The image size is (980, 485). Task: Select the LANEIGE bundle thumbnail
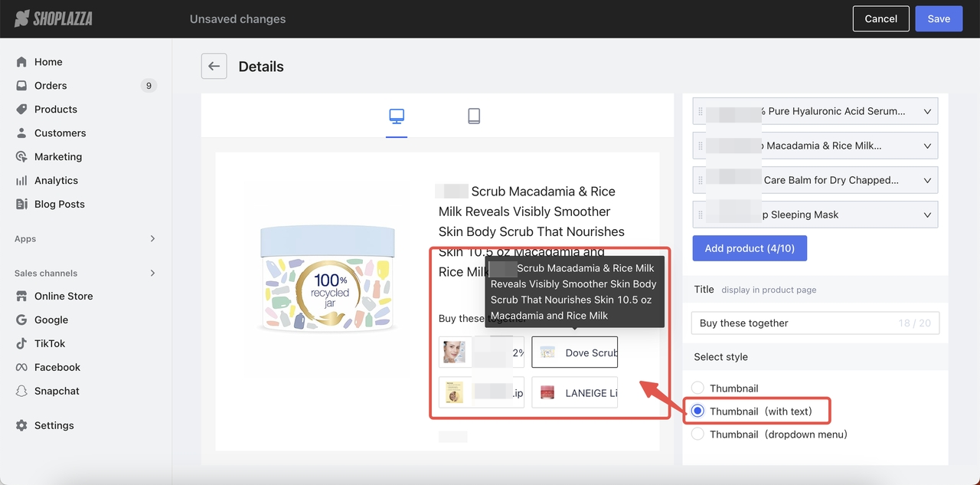[575, 392]
